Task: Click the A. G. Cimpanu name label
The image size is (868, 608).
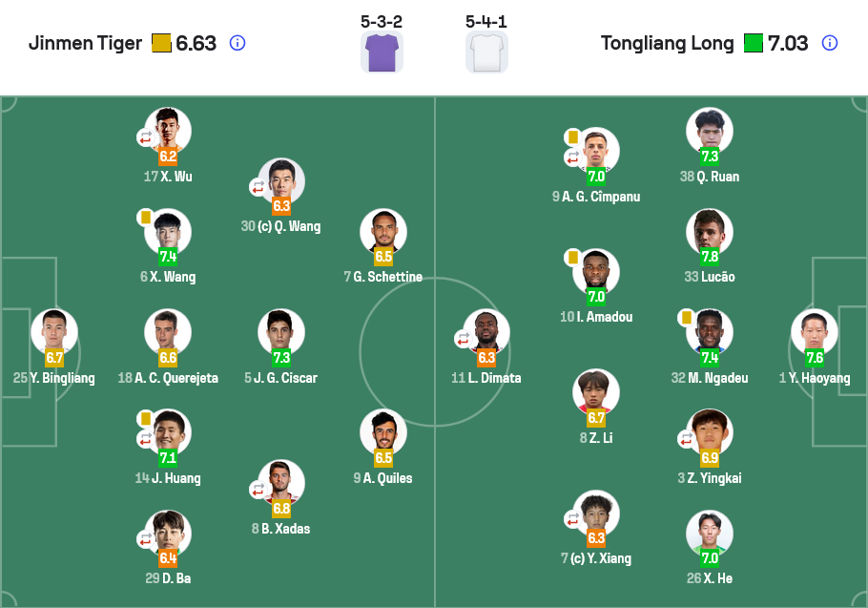Action: 596,197
